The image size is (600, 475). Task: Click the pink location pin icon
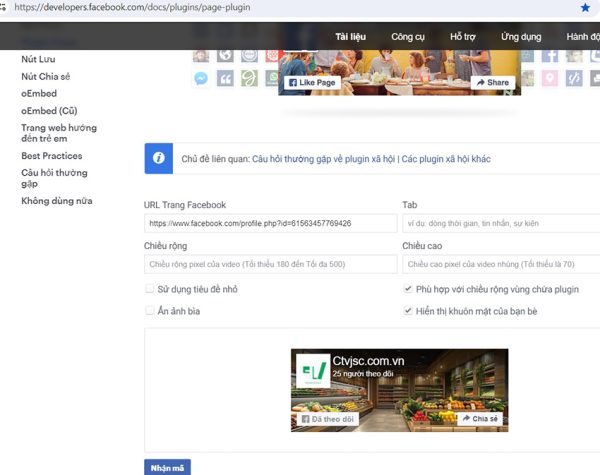pos(549,78)
